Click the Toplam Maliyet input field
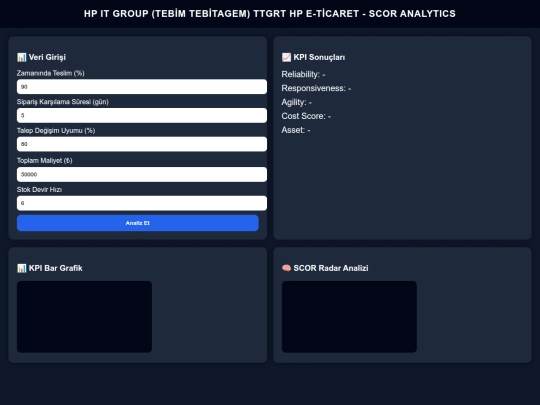This screenshot has width=540, height=405. (x=142, y=174)
